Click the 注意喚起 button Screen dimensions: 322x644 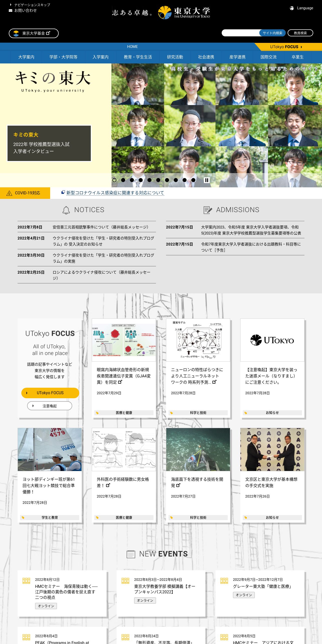coord(50,406)
